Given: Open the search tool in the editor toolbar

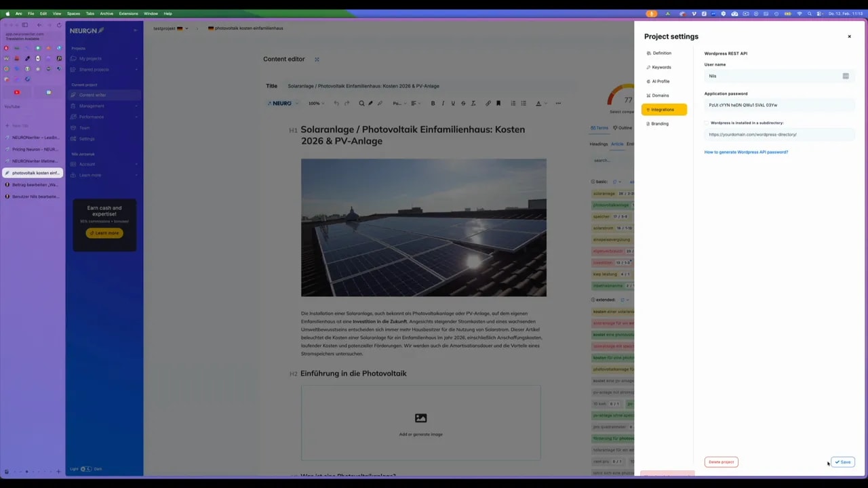Looking at the screenshot, I should point(361,103).
